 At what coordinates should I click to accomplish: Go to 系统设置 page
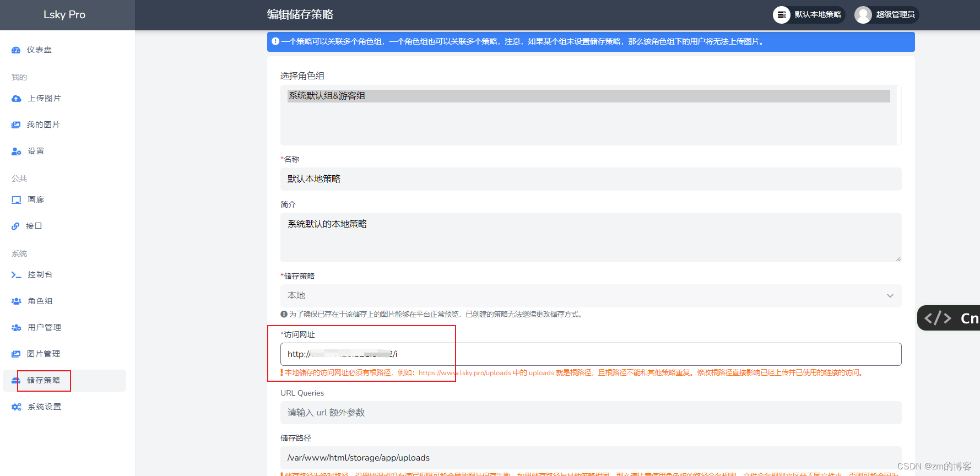64,407
